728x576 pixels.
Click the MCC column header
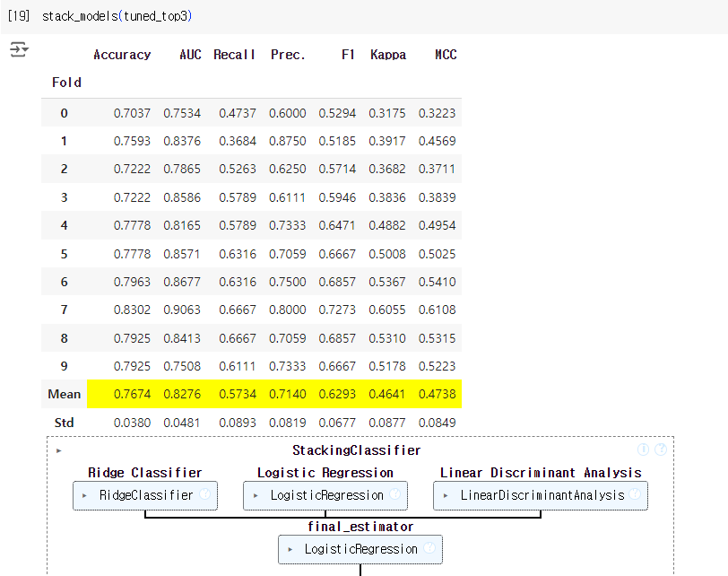pyautogui.click(x=446, y=55)
